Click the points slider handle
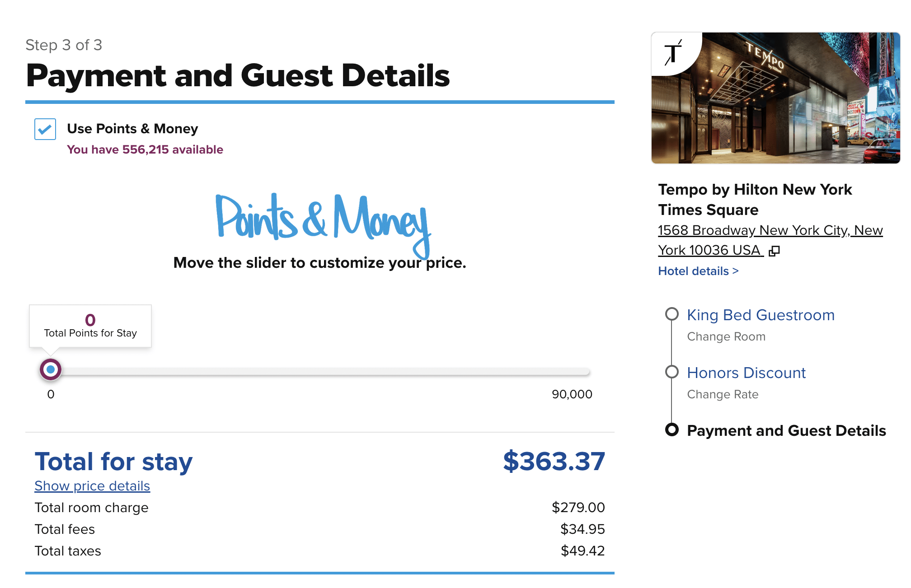Viewport: 911px width, 588px height. pos(51,369)
